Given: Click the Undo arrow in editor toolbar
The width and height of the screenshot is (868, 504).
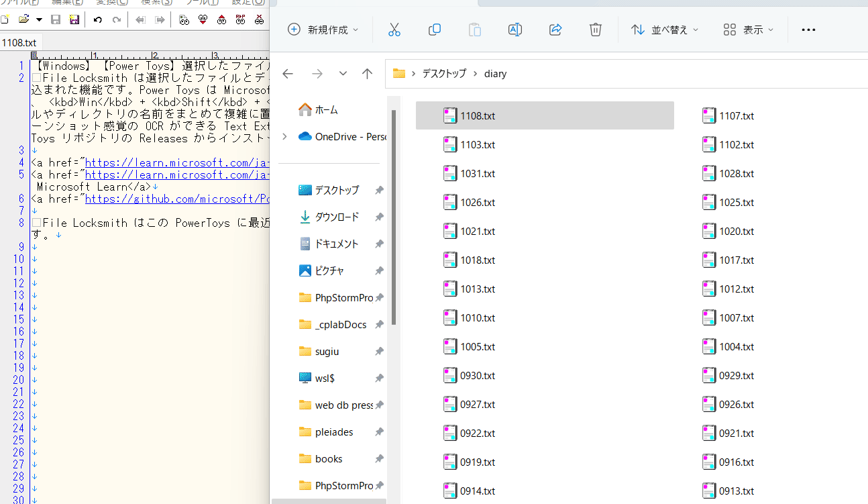Looking at the screenshot, I should pos(98,20).
